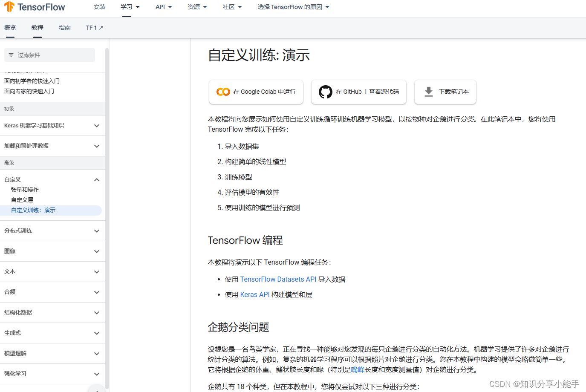
Task: Open the Keras API link
Action: tap(255, 295)
